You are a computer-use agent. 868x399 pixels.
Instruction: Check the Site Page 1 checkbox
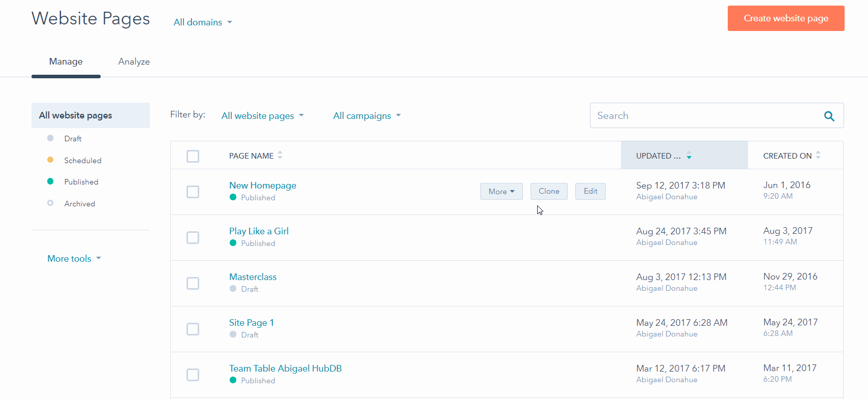pyautogui.click(x=193, y=329)
